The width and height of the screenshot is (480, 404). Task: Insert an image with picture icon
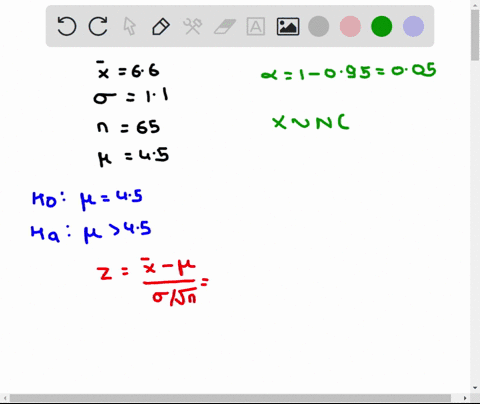click(x=288, y=26)
